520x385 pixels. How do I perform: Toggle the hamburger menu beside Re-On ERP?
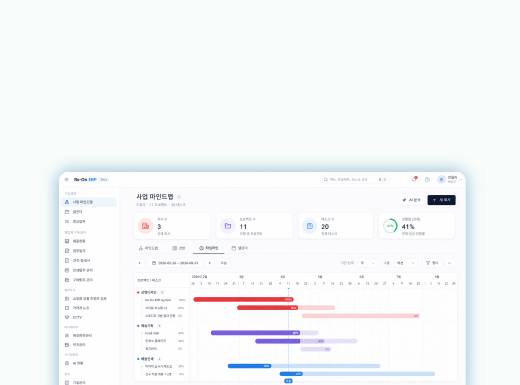(x=66, y=180)
